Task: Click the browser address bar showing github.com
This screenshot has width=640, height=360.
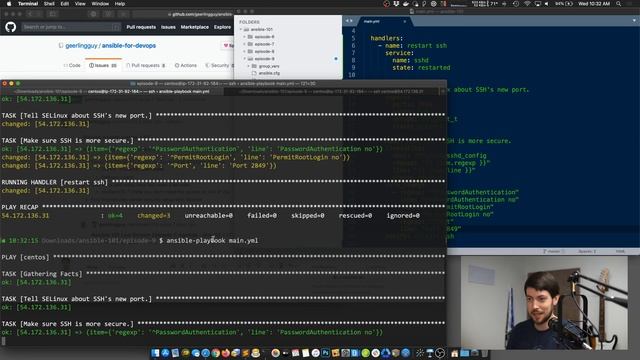Action: [x=184, y=14]
